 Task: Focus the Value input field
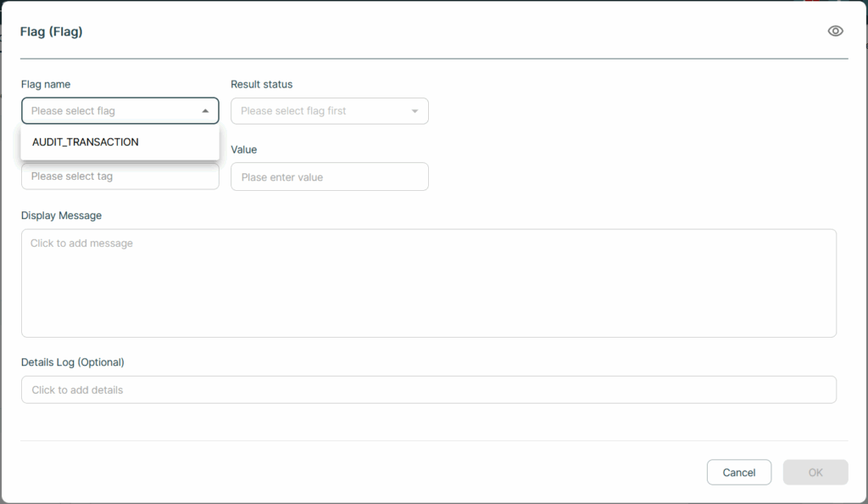[x=330, y=176]
